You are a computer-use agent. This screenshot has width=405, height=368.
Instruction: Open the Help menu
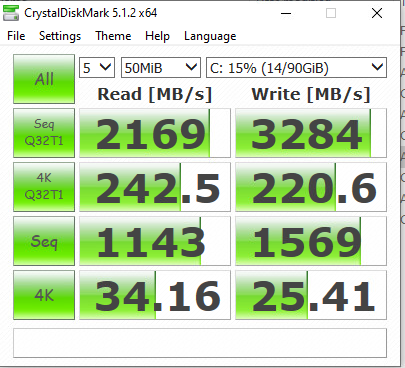click(x=157, y=36)
